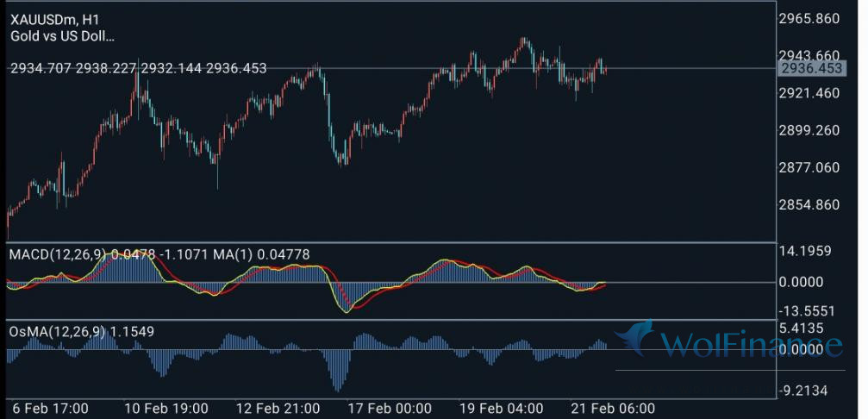Screen dimensions: 868x419
Task: Click the MACD scale value -13.5551
Action: coord(805,310)
